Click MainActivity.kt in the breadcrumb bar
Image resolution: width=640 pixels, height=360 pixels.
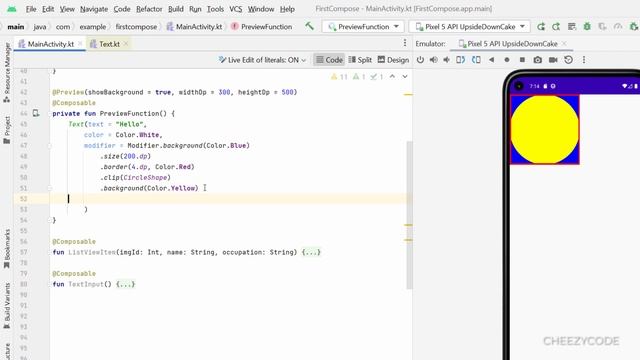click(x=195, y=27)
